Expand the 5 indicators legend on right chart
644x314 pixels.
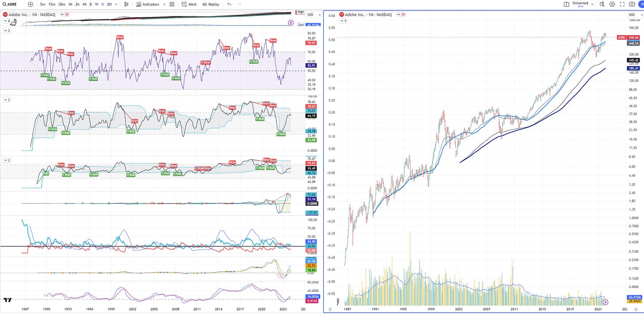point(343,21)
